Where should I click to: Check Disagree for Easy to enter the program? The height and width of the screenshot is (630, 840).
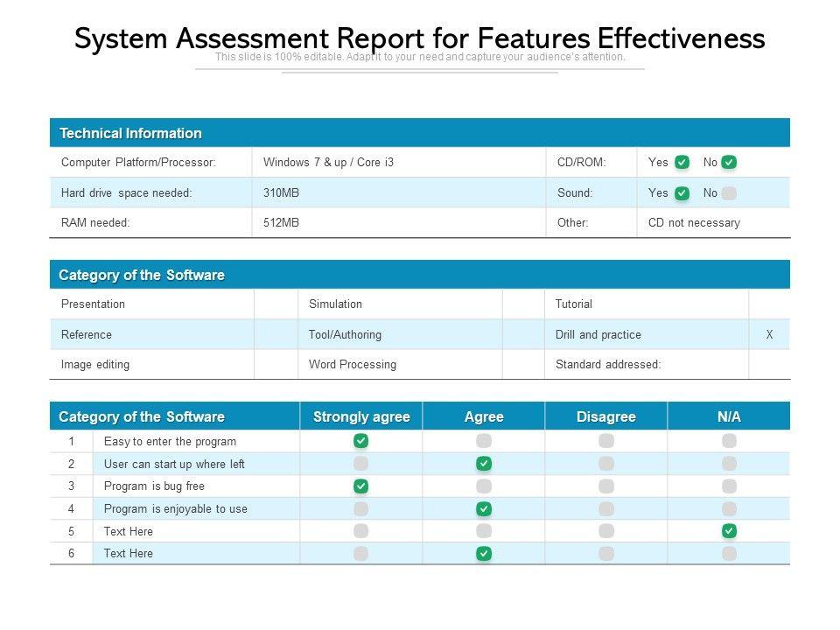point(606,441)
